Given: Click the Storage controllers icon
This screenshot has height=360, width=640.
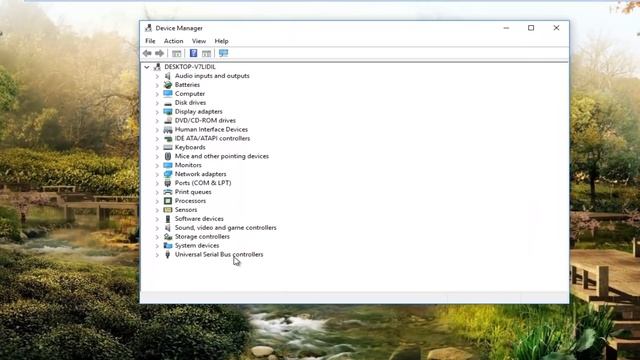Looking at the screenshot, I should 168,237.
